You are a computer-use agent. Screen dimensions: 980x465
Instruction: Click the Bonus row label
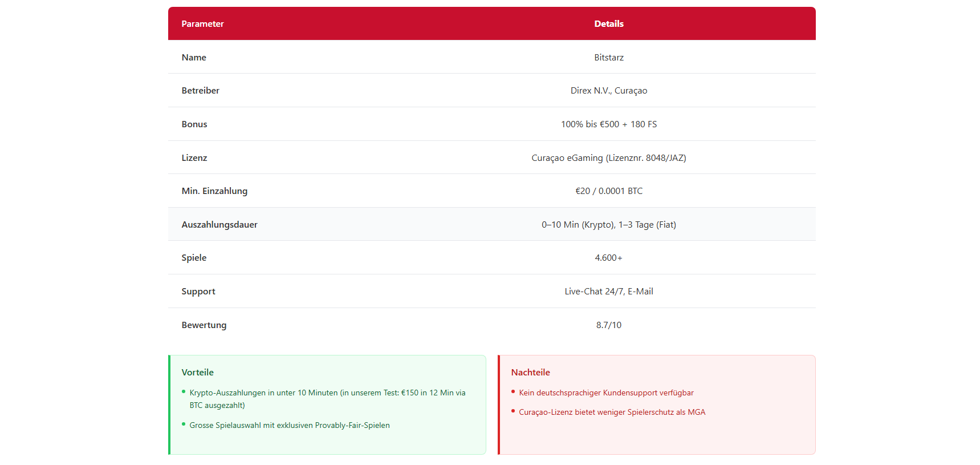coord(194,124)
